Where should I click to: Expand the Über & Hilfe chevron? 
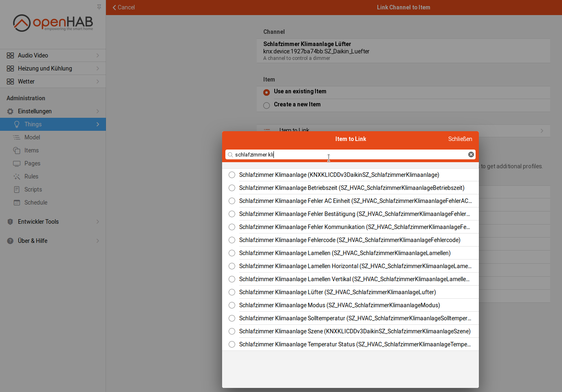pos(98,241)
